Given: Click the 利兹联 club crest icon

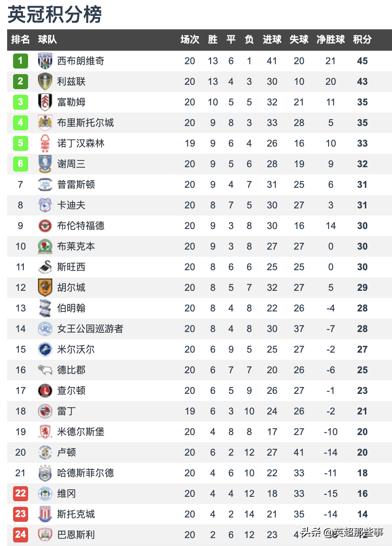Looking at the screenshot, I should pos(45,82).
